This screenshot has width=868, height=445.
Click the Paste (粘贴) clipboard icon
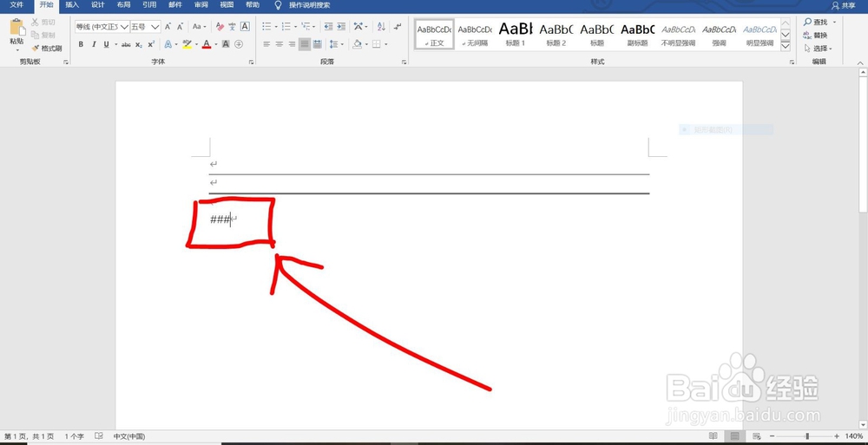tap(16, 28)
